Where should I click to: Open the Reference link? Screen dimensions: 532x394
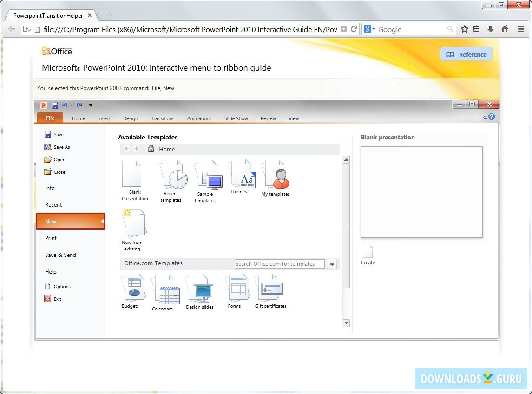[466, 54]
